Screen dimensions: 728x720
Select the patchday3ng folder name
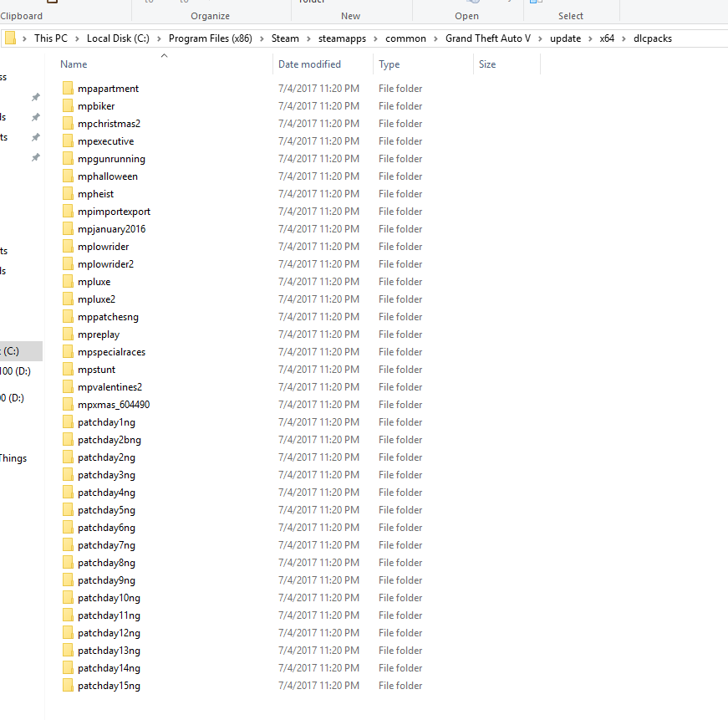(106, 475)
